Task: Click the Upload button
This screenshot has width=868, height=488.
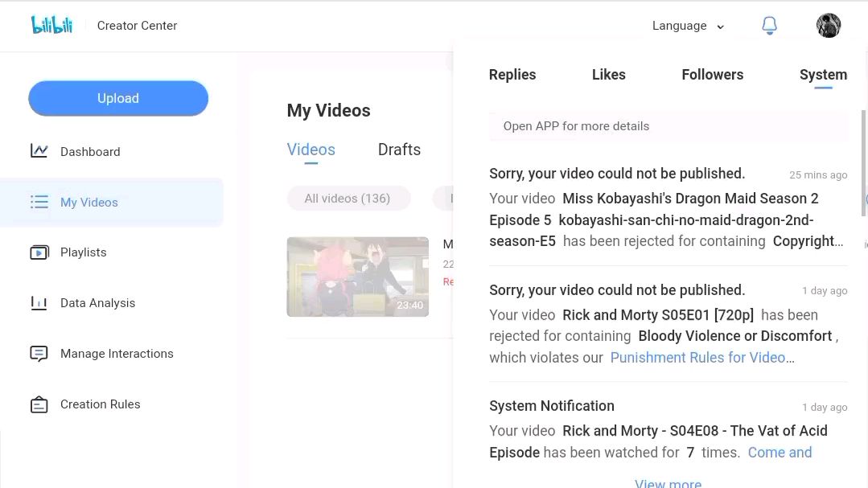Action: point(118,99)
